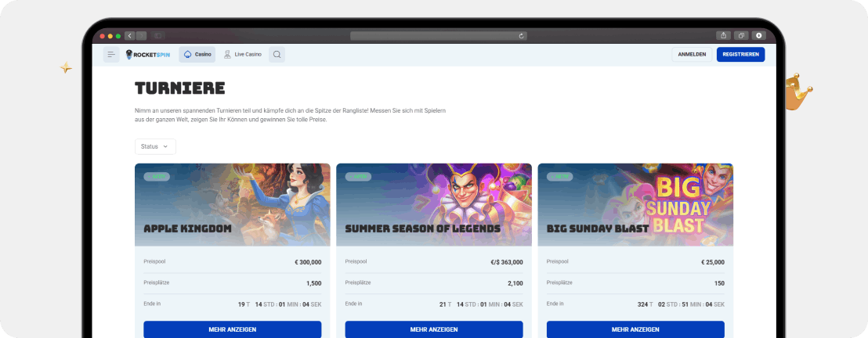
Task: Click the RocketSpin logo
Action: (148, 54)
